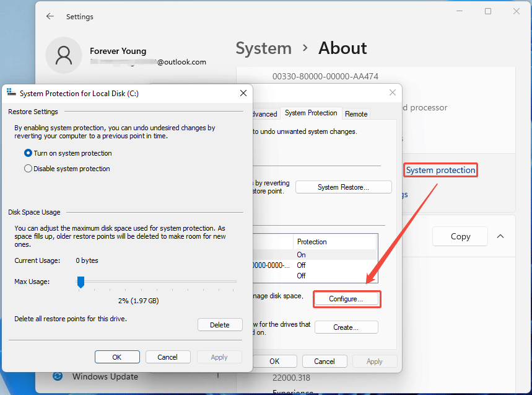Click the OS build number 22000.318

click(x=292, y=378)
